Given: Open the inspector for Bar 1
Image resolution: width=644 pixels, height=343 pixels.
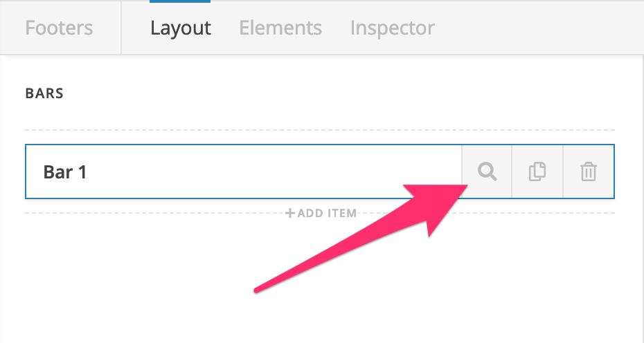Looking at the screenshot, I should (487, 171).
